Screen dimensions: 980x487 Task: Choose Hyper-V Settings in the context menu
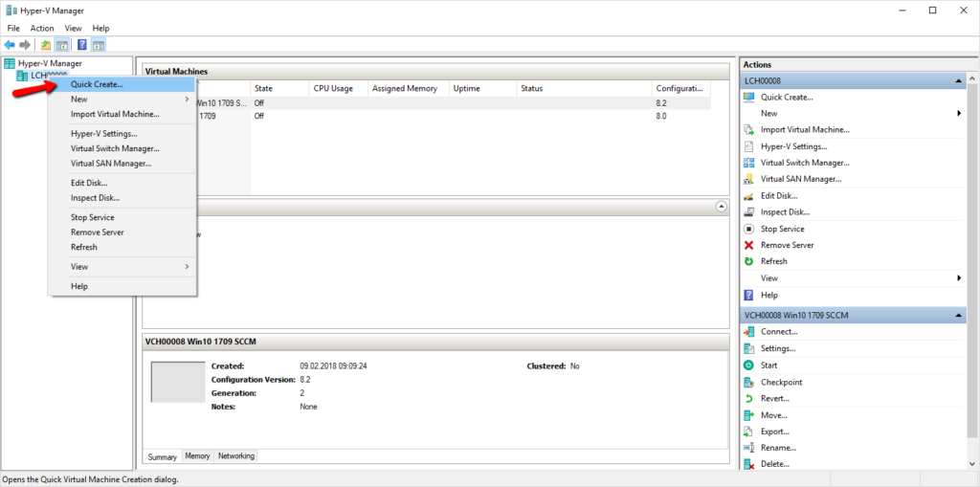122,133
